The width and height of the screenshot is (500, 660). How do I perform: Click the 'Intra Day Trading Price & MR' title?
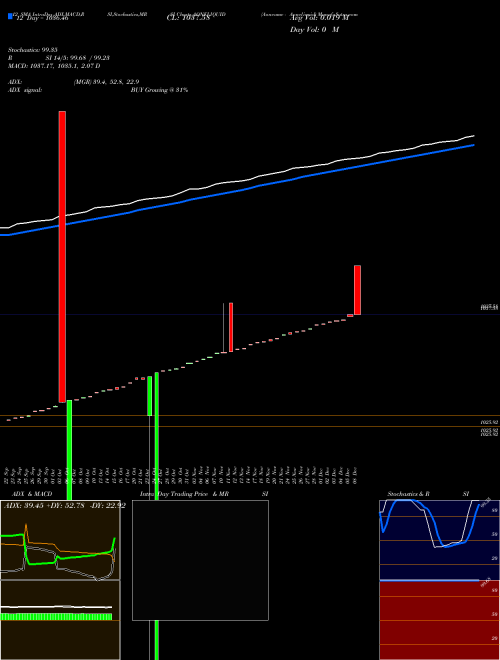click(184, 494)
